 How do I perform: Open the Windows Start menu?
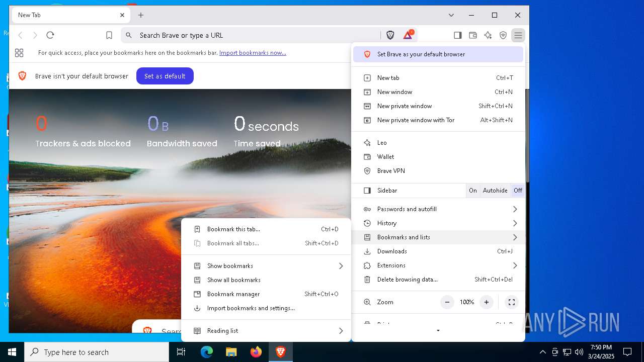(12, 352)
